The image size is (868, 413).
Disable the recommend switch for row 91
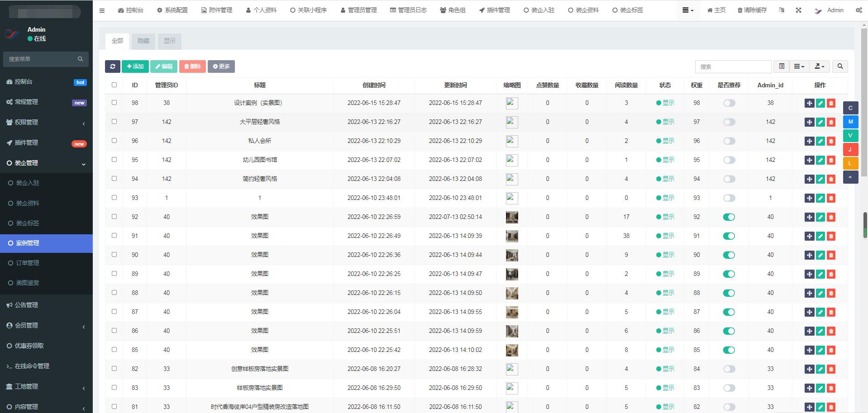tap(729, 236)
